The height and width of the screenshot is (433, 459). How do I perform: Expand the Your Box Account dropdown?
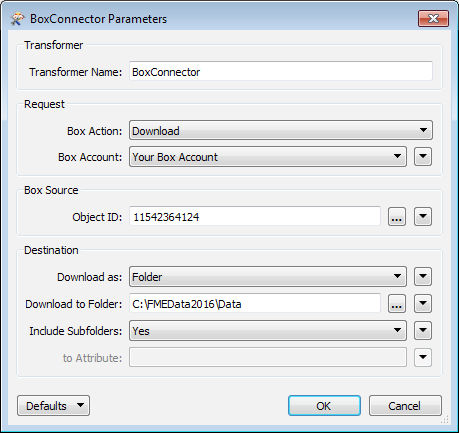[x=268, y=157]
